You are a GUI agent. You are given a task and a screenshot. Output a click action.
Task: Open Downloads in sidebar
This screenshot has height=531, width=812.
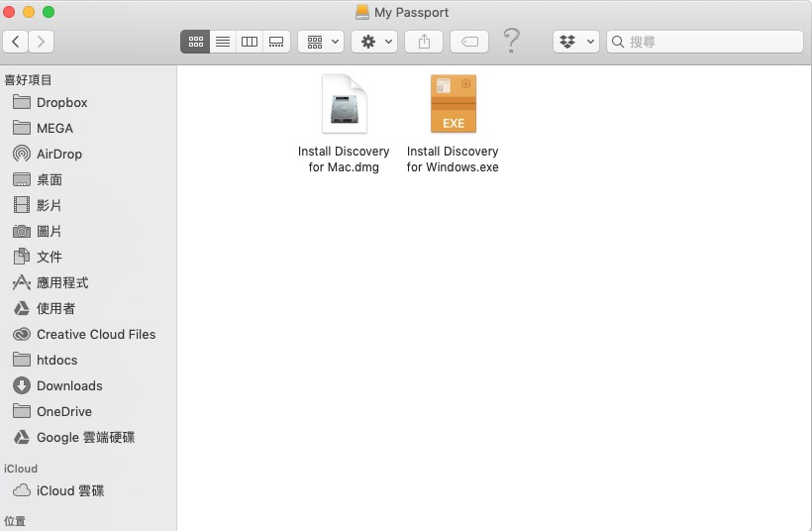click(x=88, y=386)
